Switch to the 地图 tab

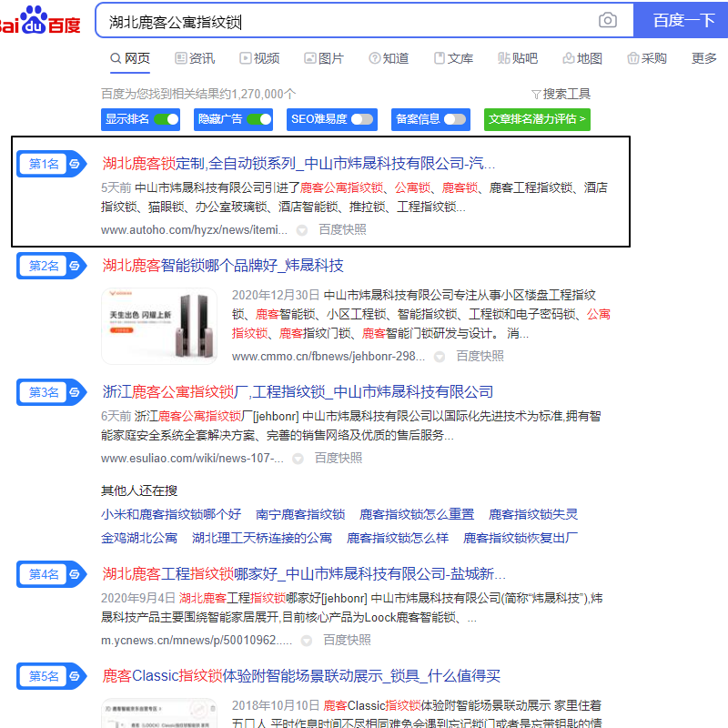point(582,58)
